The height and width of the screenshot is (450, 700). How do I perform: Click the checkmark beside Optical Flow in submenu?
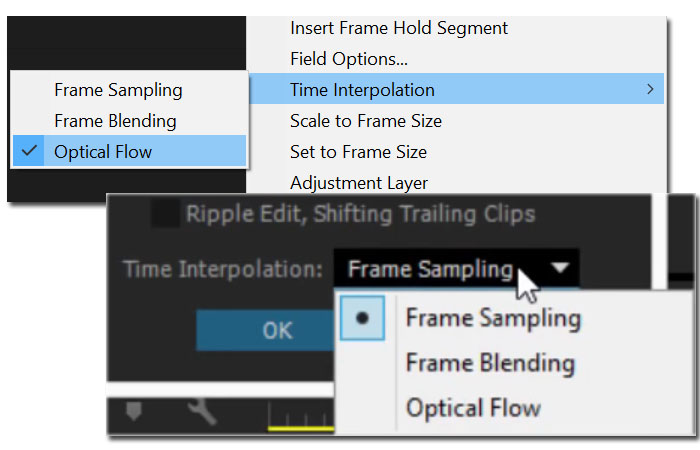click(31, 152)
